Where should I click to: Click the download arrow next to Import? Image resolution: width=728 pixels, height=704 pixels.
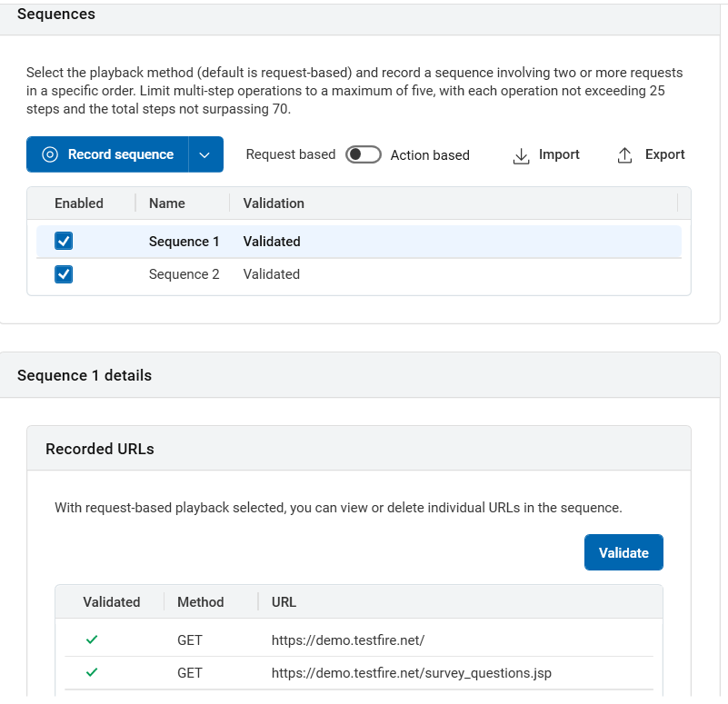point(520,155)
